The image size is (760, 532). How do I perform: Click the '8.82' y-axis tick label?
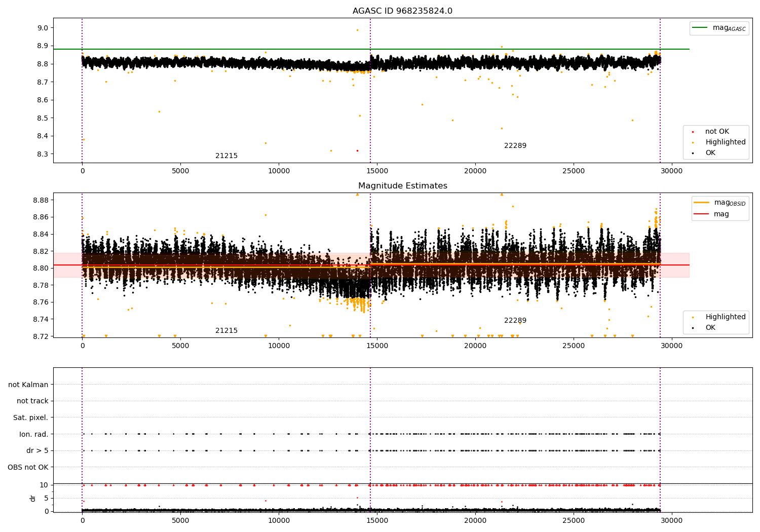click(x=40, y=252)
